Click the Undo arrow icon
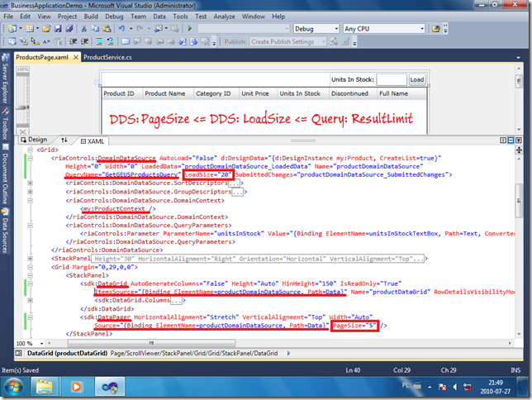Image resolution: width=532 pixels, height=400 pixels. tap(121, 29)
